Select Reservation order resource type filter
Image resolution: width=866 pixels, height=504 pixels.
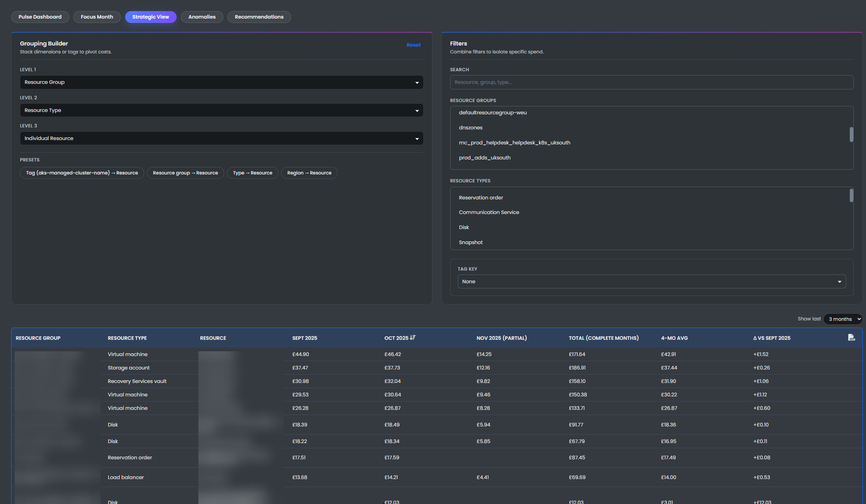(x=481, y=198)
